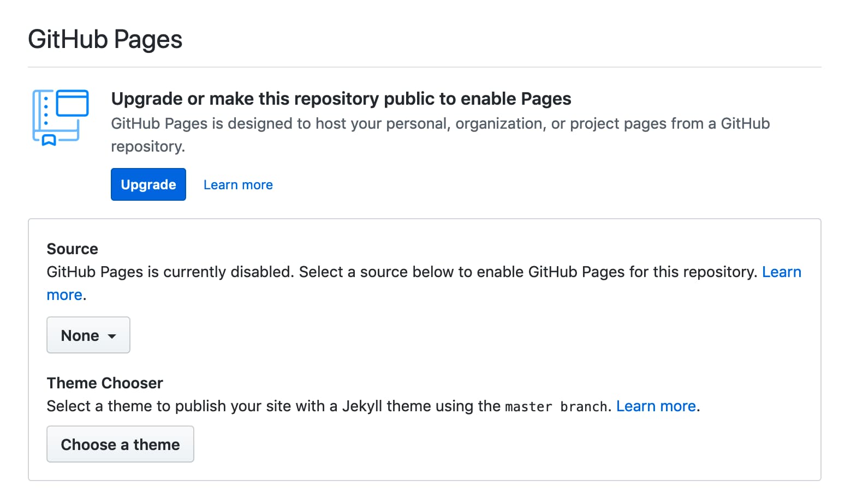Click the Theme Chooser section heading
The width and height of the screenshot is (845, 504).
(x=105, y=383)
